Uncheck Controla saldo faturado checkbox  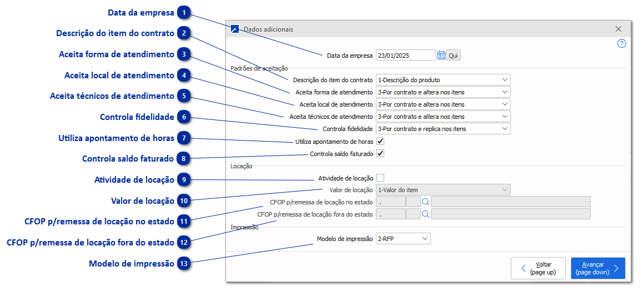click(380, 154)
